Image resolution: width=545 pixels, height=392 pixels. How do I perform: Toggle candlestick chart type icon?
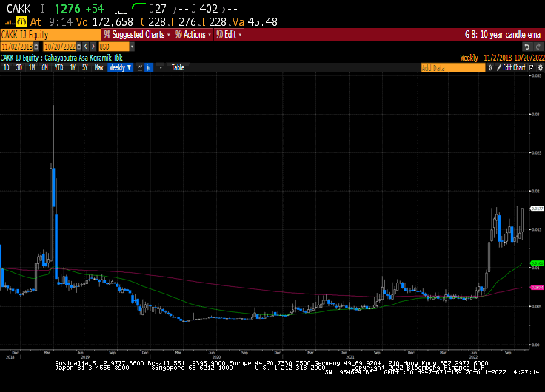[x=149, y=68]
